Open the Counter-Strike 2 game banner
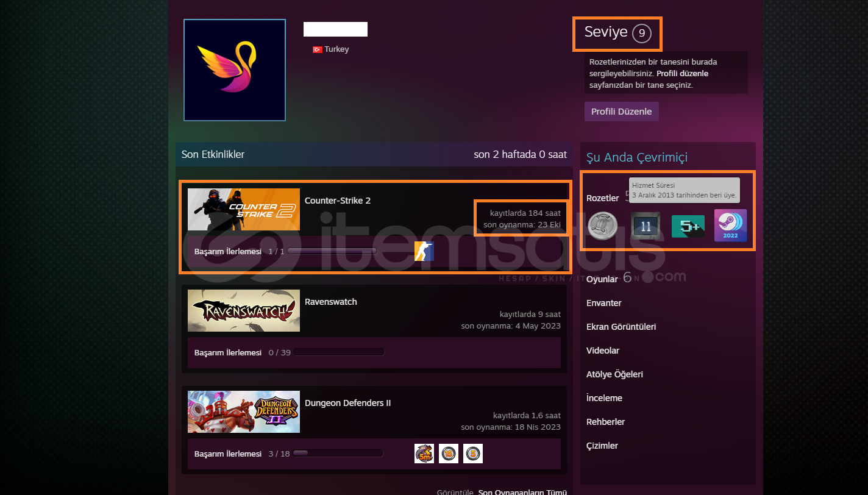Screen dimensions: 868x495 244,209
